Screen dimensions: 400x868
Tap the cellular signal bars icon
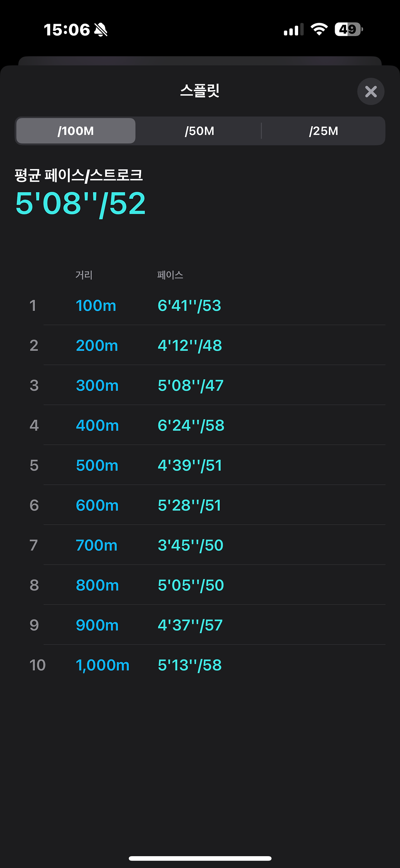[x=293, y=30]
